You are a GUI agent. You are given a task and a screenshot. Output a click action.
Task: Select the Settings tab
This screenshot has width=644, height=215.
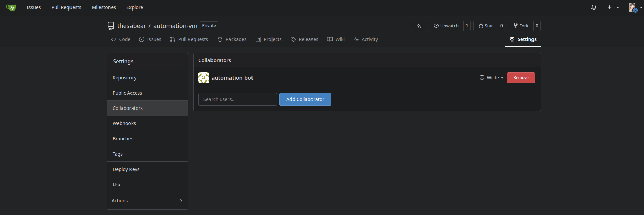523,39
